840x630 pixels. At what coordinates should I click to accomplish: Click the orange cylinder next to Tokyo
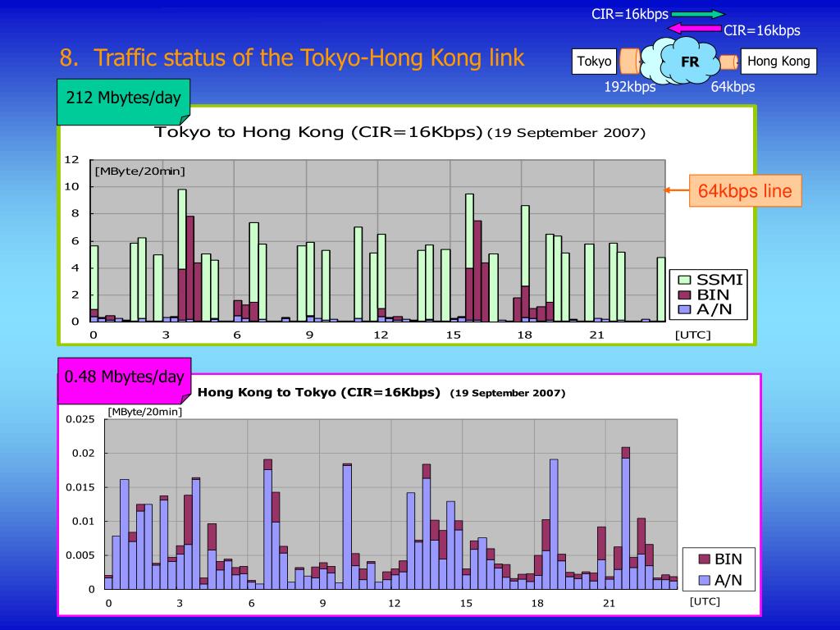pos(630,62)
